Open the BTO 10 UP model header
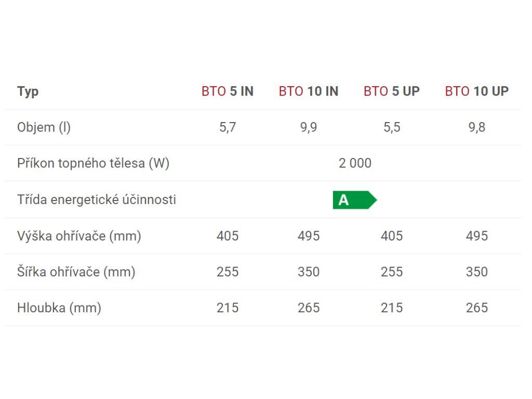The image size is (532, 399). [x=477, y=91]
